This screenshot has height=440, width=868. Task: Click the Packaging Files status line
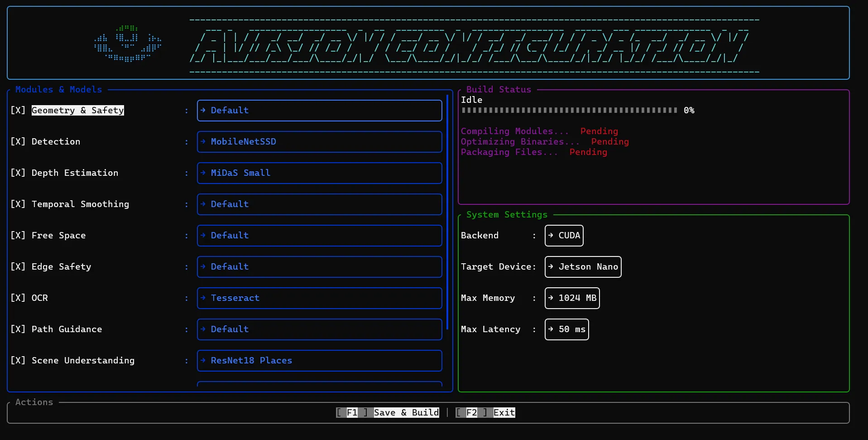(534, 152)
